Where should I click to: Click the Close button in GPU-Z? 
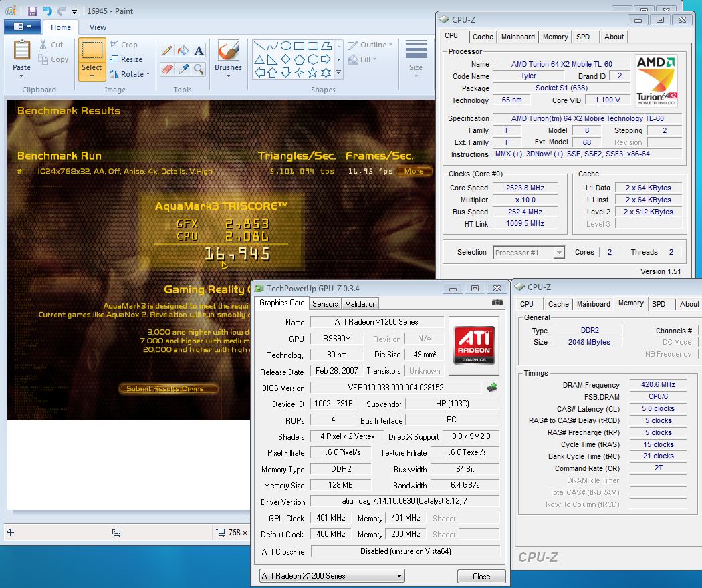pyautogui.click(x=481, y=577)
